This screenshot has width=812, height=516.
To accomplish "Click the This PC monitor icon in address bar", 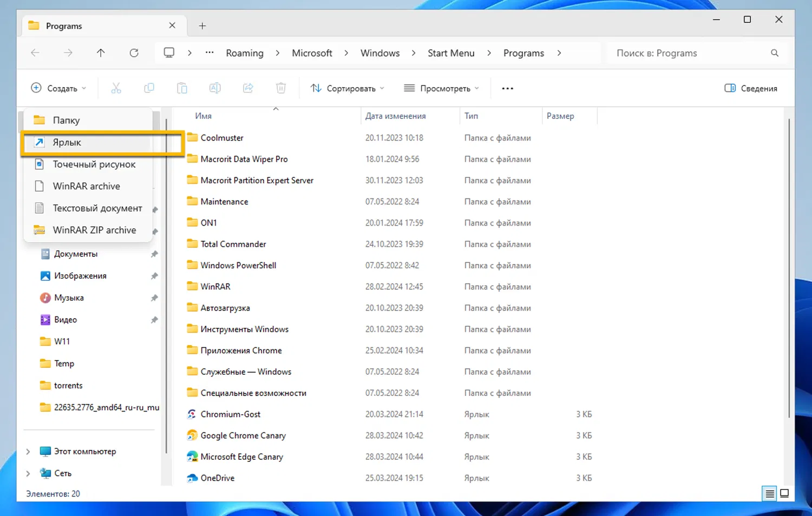I will click(169, 53).
